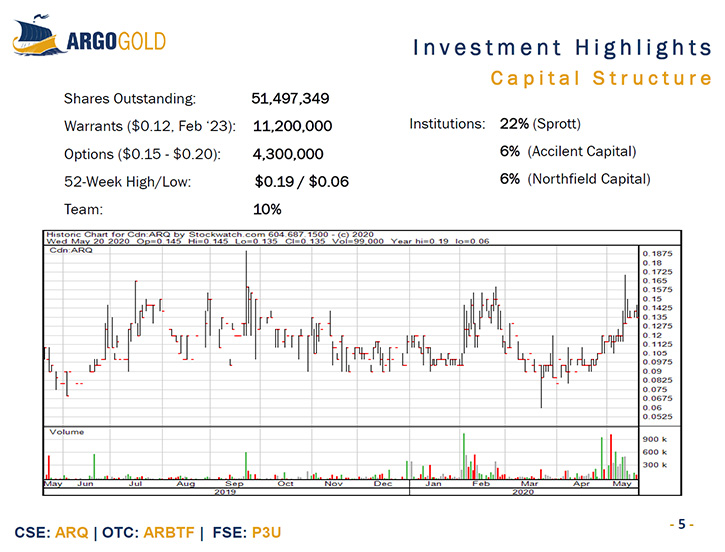Screen dimensions: 725x552
Task: Click the 'Institutions:' label
Action: point(447,124)
